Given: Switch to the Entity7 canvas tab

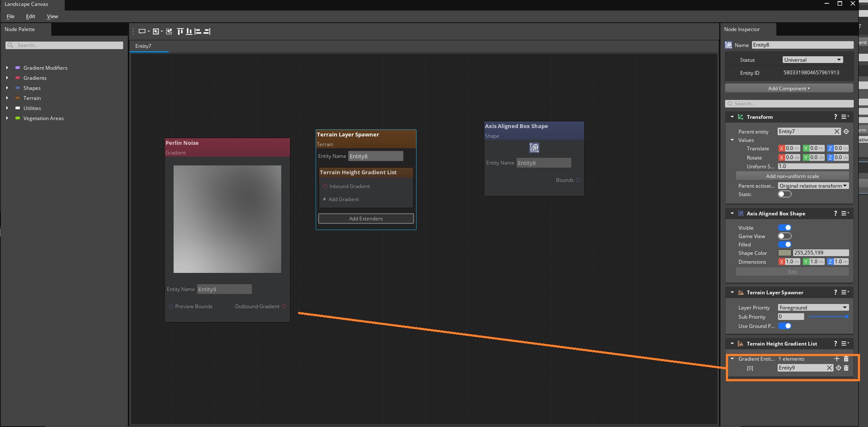Looking at the screenshot, I should coord(143,46).
